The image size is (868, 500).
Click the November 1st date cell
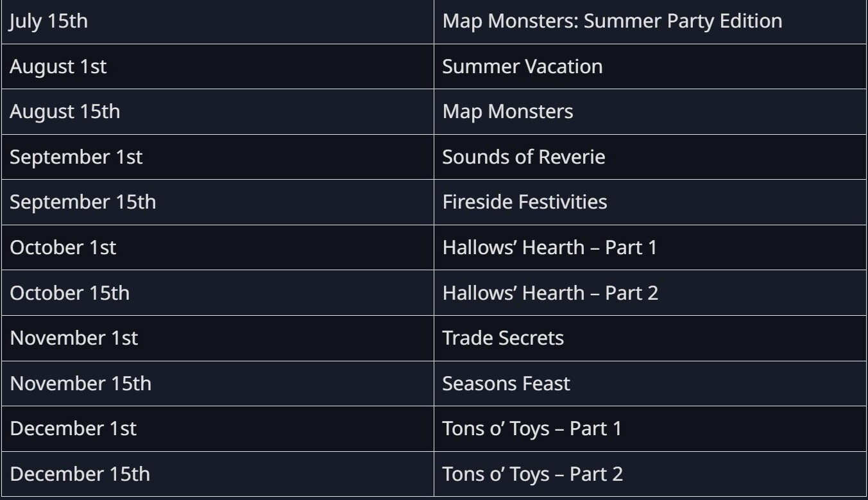[74, 338]
